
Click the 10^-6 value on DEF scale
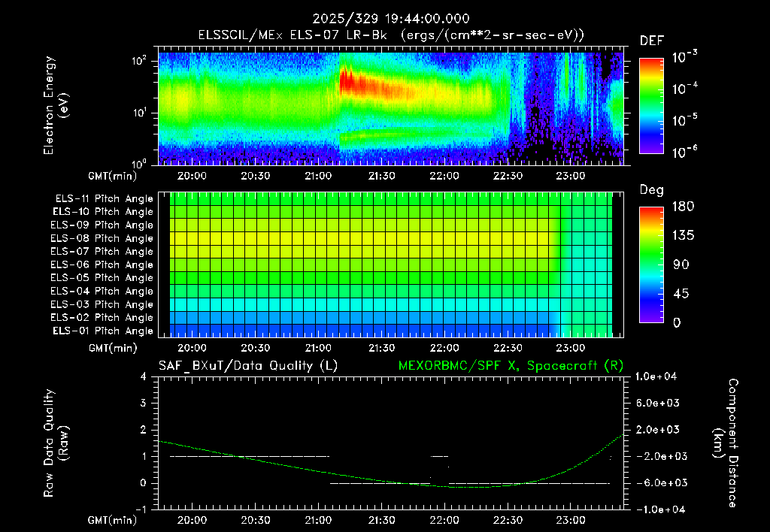coord(684,152)
